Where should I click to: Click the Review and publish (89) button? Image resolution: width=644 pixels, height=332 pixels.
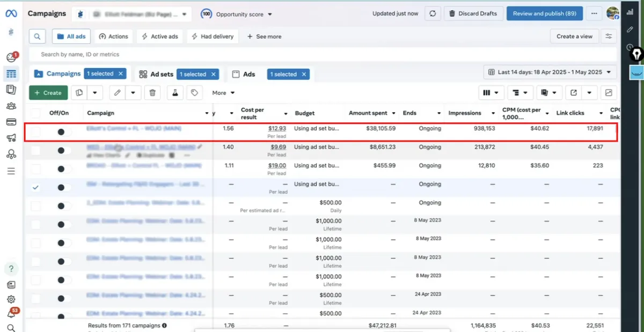click(544, 13)
